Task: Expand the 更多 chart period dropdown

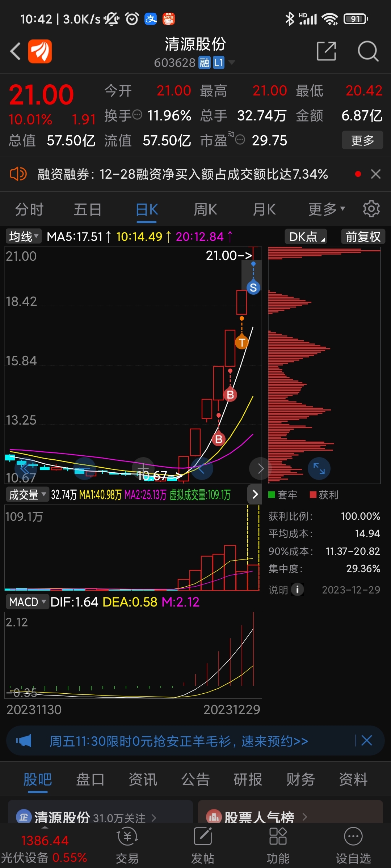Action: tap(327, 209)
